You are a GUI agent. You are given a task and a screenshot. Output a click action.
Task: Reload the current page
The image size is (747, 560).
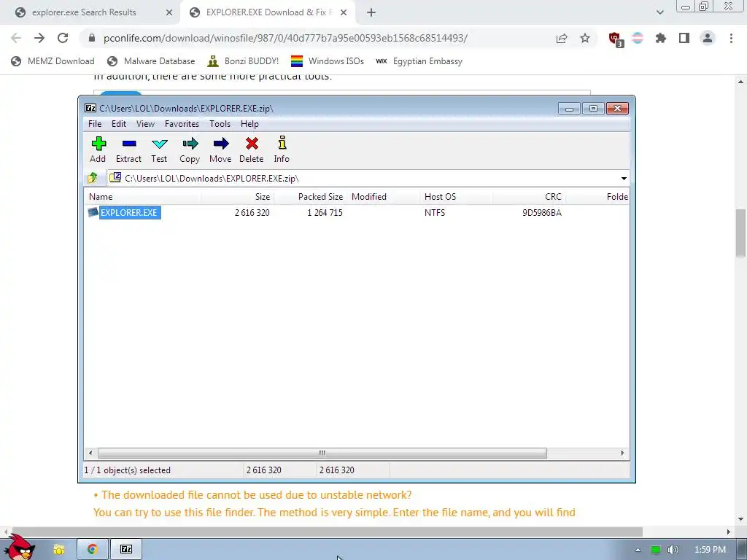[63, 38]
